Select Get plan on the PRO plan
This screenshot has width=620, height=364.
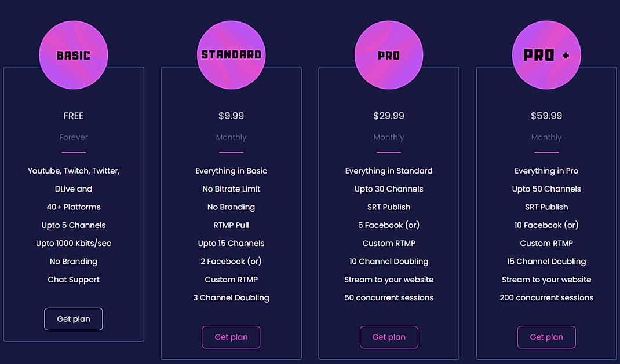[x=389, y=337]
